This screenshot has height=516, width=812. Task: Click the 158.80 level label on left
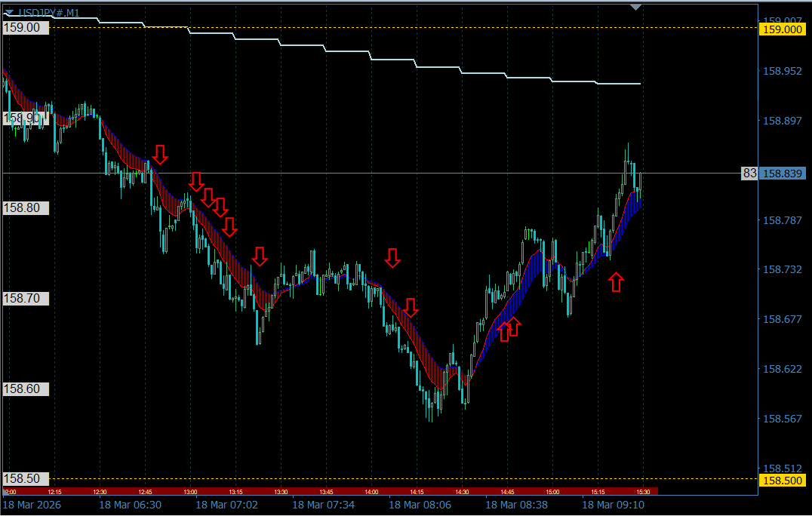coord(26,208)
